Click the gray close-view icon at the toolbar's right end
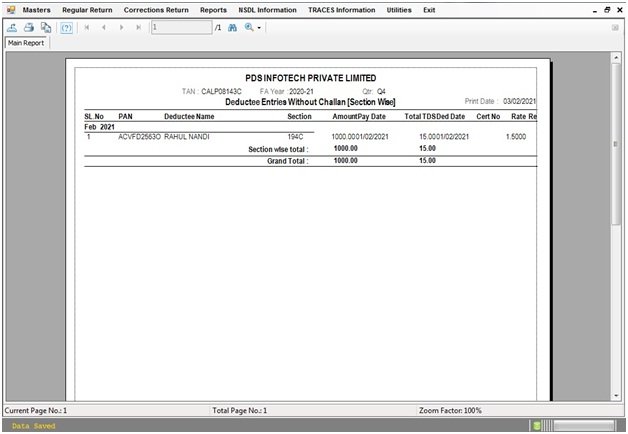Viewport: 628px width, 434px height. (615, 28)
